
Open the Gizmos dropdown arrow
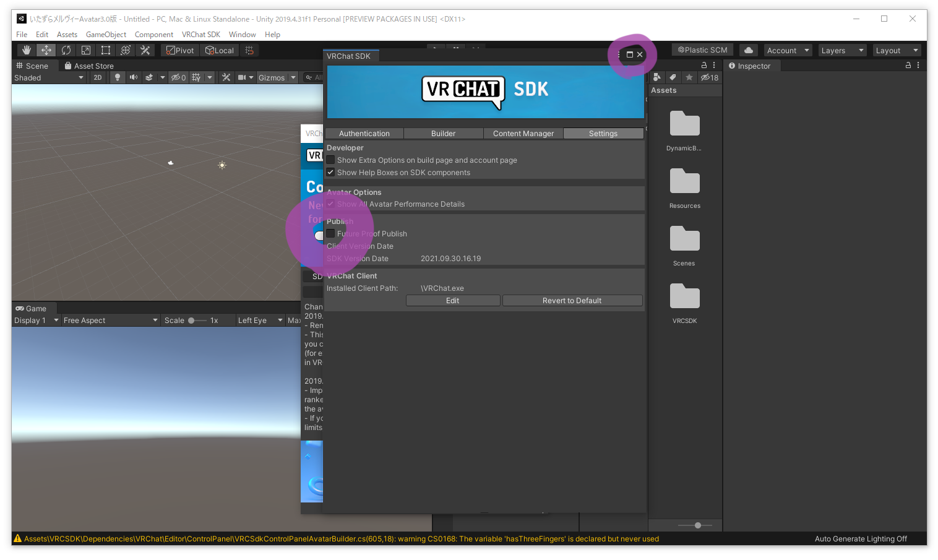tap(293, 77)
